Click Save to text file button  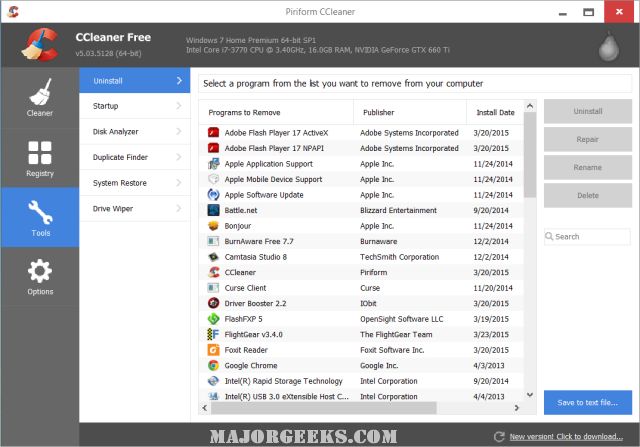coord(588,403)
